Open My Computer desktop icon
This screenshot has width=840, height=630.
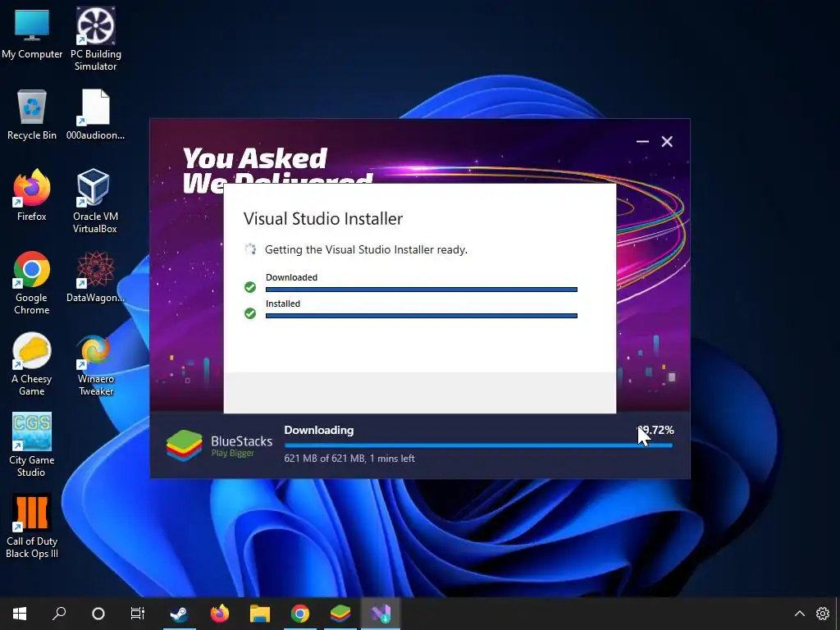(32, 34)
